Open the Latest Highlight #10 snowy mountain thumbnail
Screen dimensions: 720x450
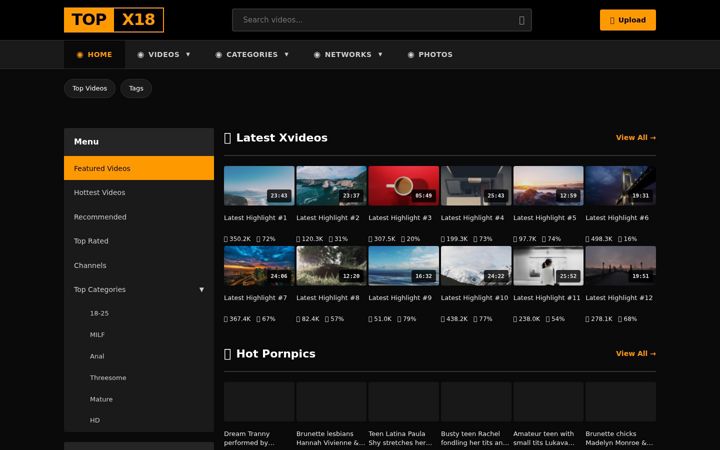(476, 265)
